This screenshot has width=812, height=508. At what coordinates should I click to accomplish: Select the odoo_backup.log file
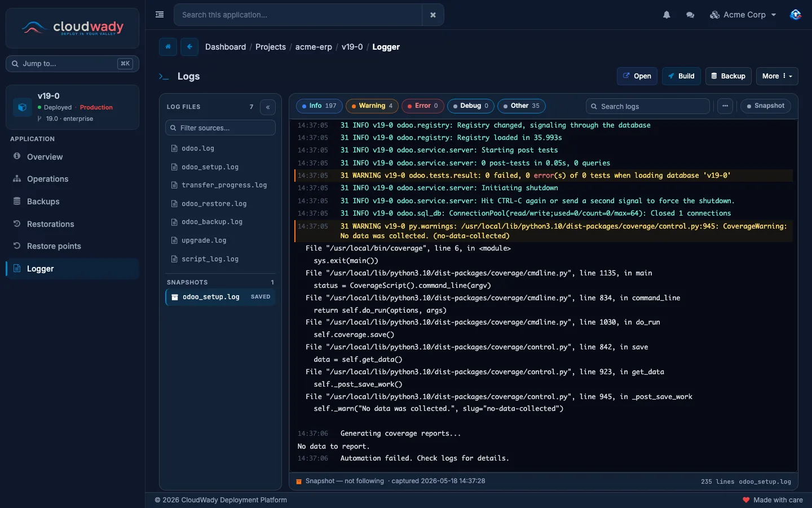point(220,222)
